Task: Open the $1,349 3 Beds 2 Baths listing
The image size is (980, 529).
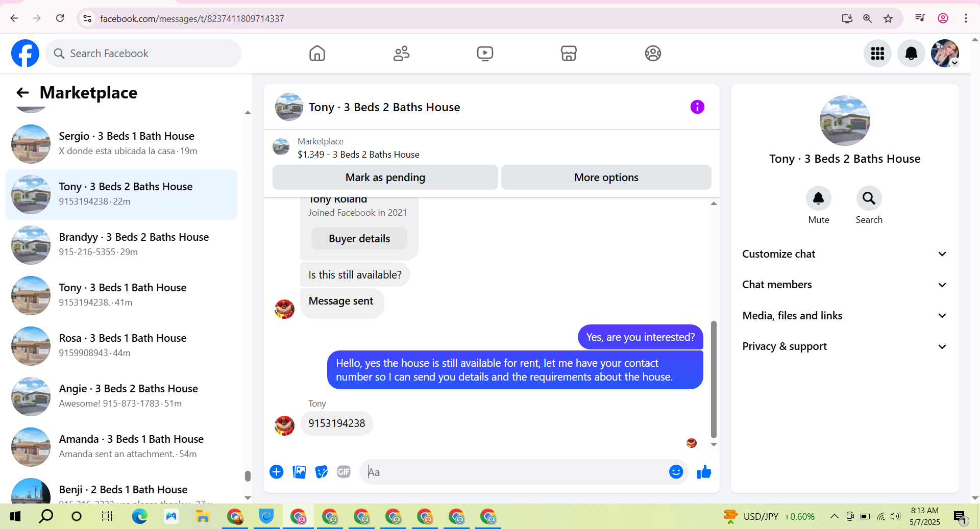Action: 358,155
